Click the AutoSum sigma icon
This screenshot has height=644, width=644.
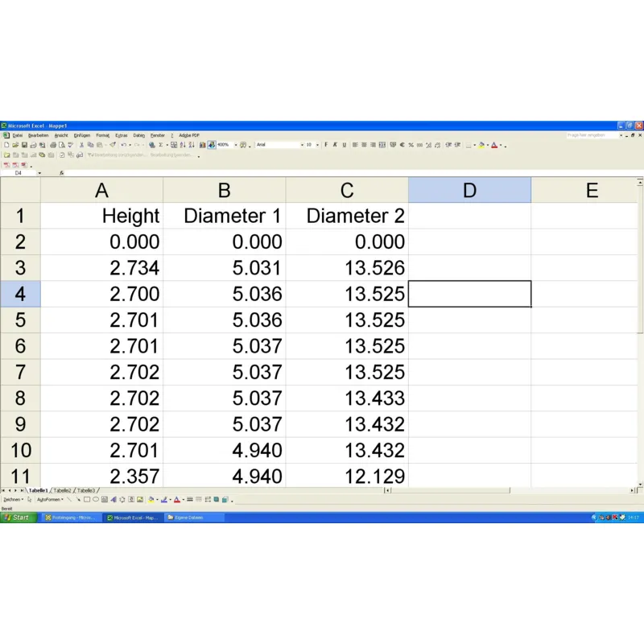point(160,145)
